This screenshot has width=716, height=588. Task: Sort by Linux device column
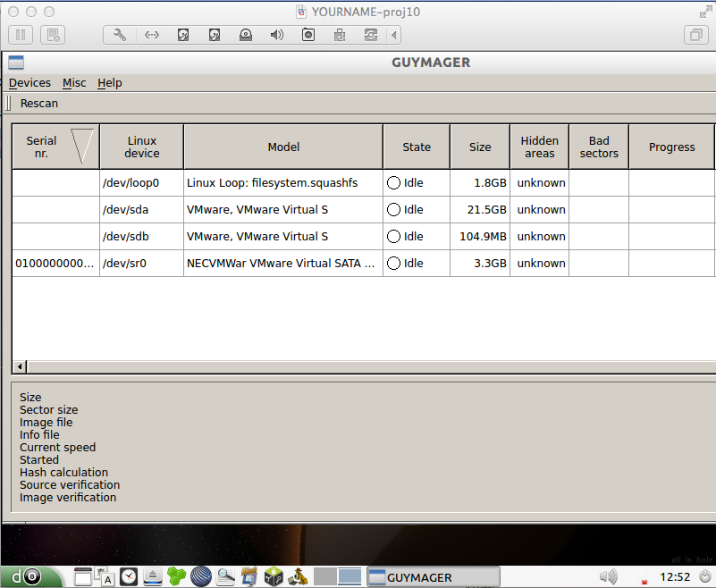point(141,147)
